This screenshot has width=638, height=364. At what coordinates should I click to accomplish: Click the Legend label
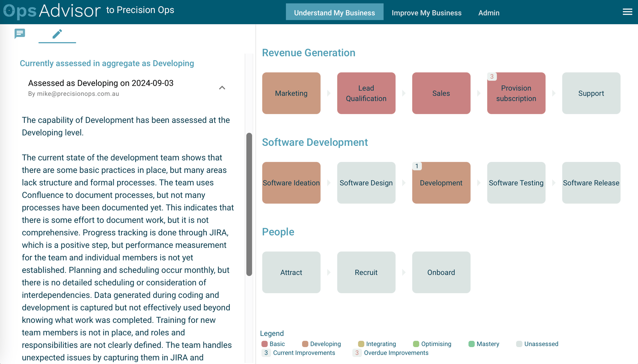click(272, 333)
